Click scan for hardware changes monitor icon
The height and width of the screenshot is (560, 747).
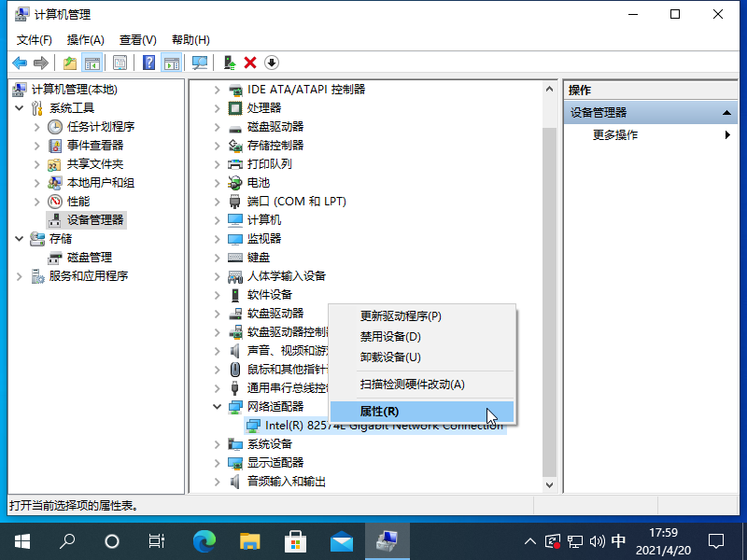[x=199, y=63]
